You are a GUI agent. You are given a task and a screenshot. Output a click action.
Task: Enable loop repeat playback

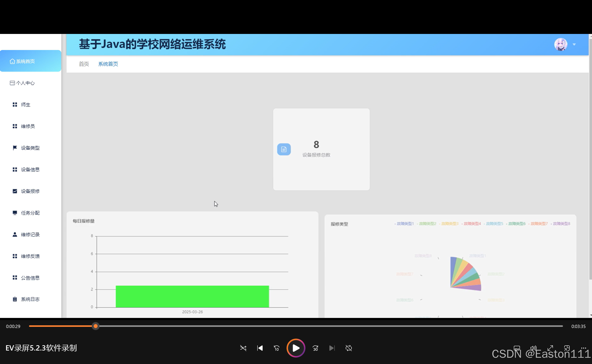click(x=349, y=348)
